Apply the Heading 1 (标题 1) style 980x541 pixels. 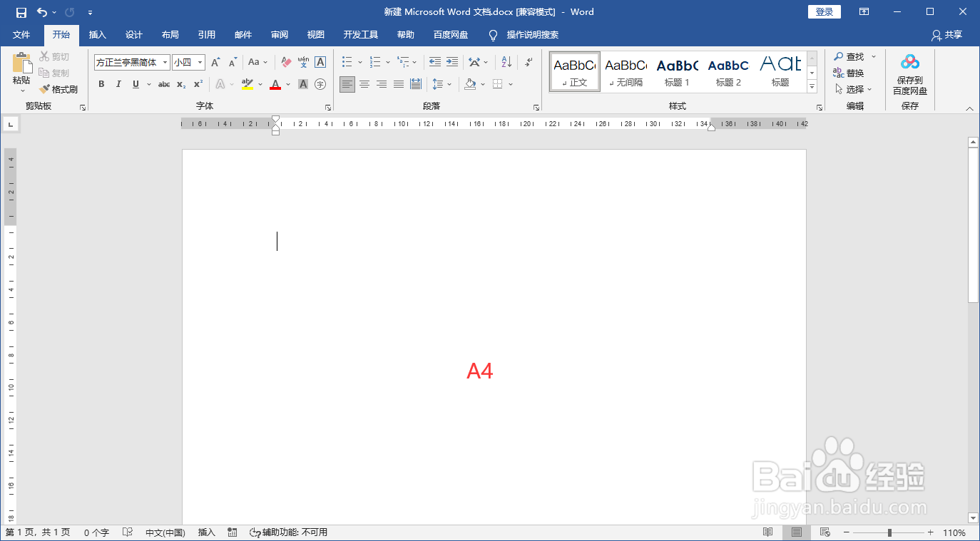click(677, 71)
